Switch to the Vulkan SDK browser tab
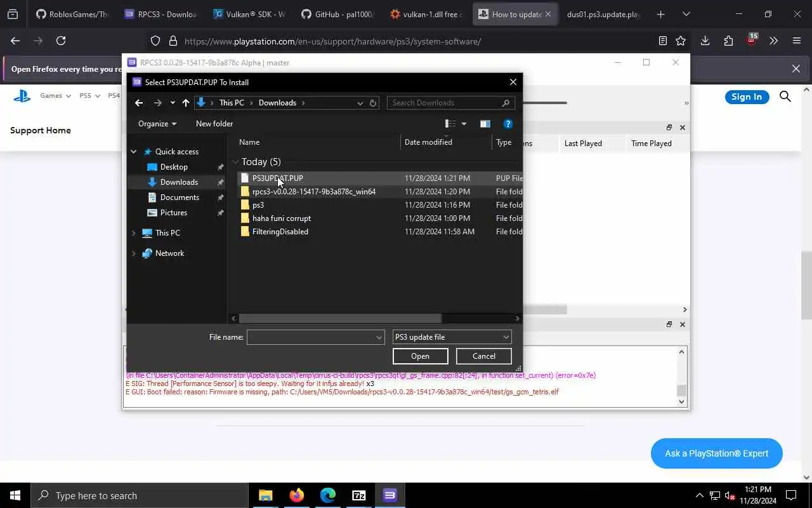Viewport: 812px width, 508px height. [x=249, y=14]
